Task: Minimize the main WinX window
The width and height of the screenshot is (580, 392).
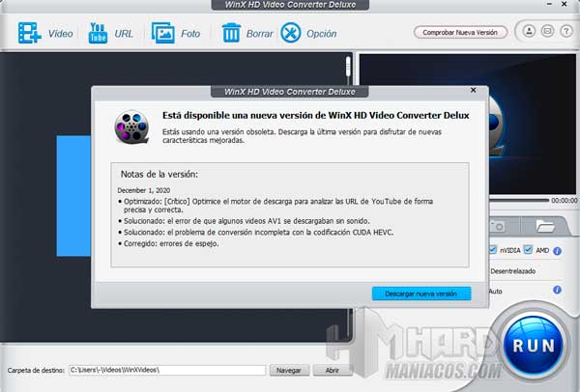Action: pyautogui.click(x=549, y=4)
